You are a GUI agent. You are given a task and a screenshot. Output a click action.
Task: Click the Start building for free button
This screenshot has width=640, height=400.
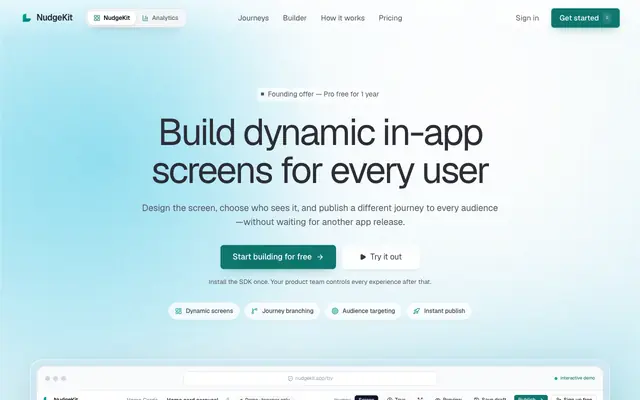tap(278, 257)
